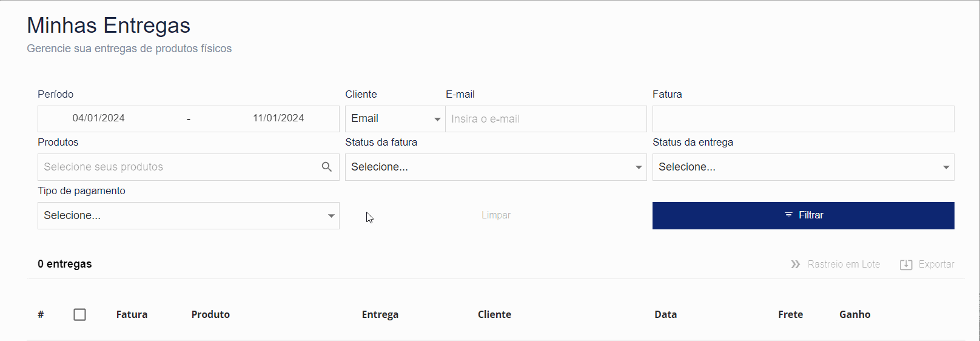The image size is (980, 341).
Task: Click the Limpar button to clear filters
Action: click(x=496, y=215)
